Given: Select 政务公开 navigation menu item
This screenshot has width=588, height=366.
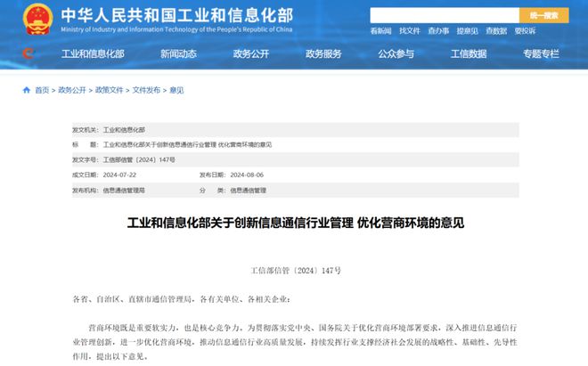Looking at the screenshot, I should click(251, 54).
